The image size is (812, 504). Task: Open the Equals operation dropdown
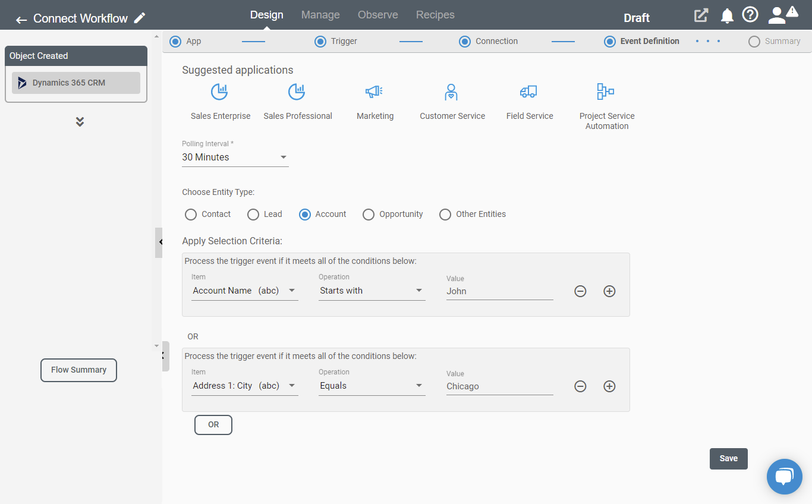372,386
